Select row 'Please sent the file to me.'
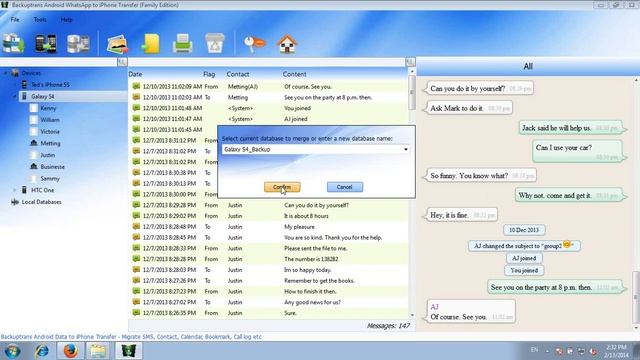This screenshot has width=640, height=360. (269, 248)
